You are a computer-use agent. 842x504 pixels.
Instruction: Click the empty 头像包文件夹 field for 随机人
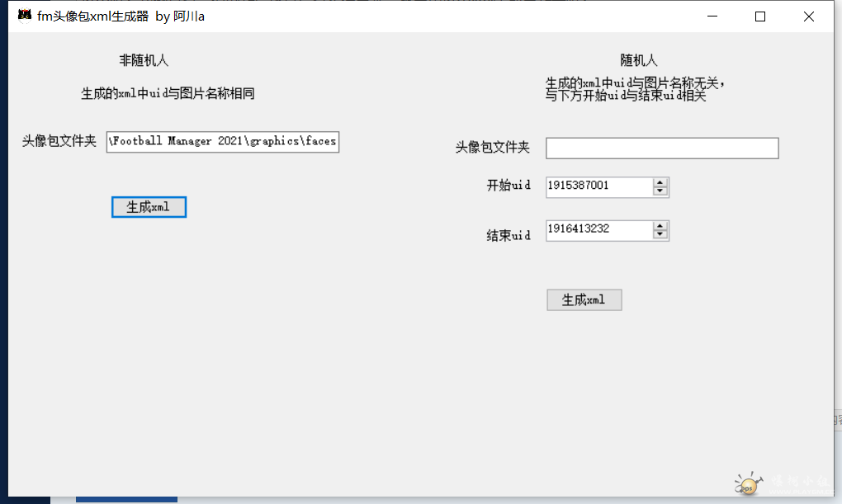pos(662,148)
